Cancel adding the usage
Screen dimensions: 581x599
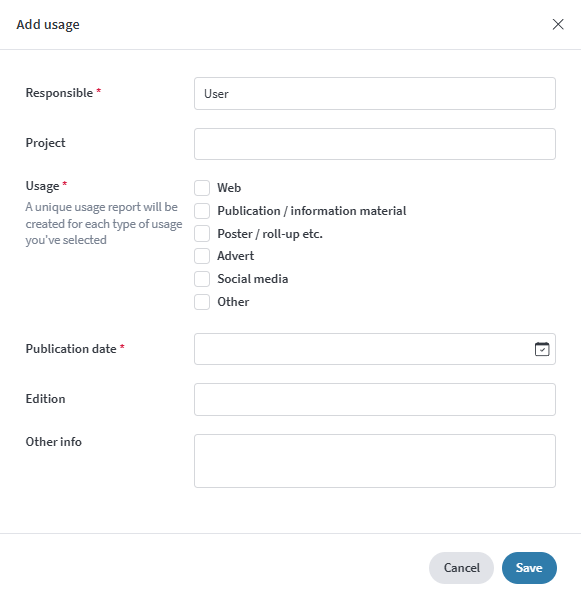461,568
